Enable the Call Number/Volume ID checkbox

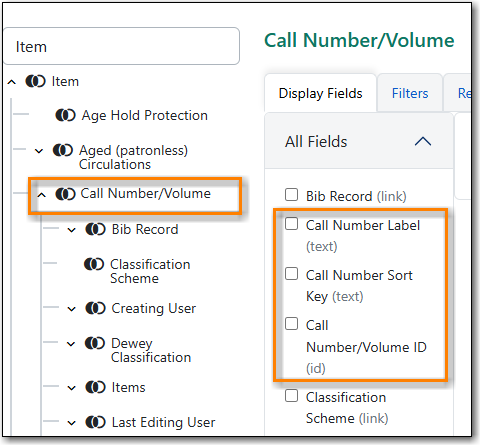(x=292, y=323)
